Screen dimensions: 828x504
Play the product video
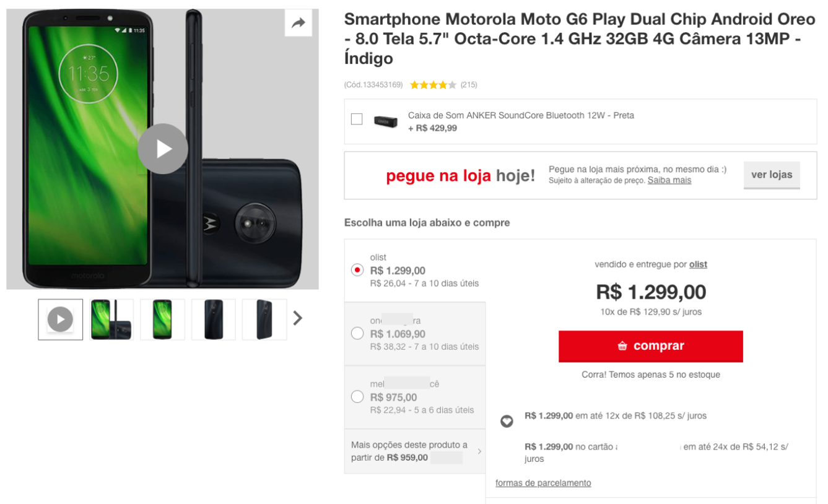pos(162,148)
